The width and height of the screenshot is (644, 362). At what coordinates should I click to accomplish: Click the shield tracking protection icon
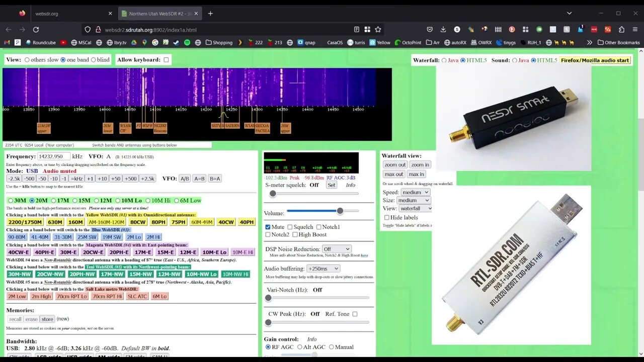88,30
